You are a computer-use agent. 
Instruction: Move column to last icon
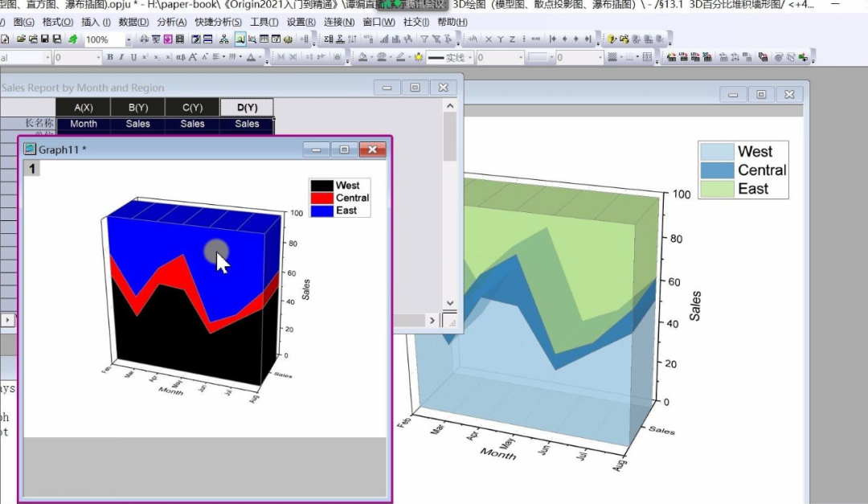(x=588, y=39)
